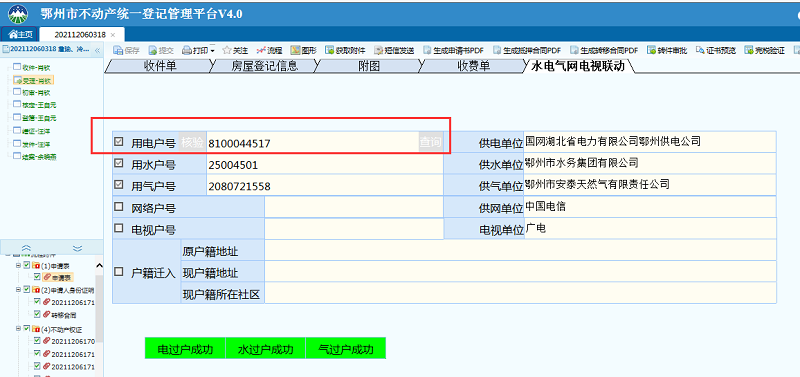The width and height of the screenshot is (800, 377).
Task: Collapse the (2)申请人身份证明 tree node
Action: [19, 290]
